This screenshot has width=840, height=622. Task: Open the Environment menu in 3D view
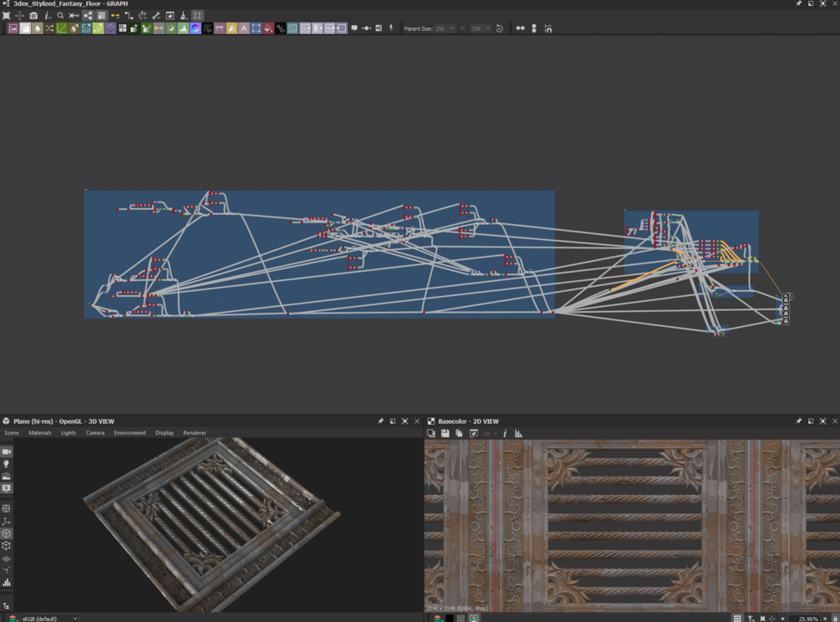[130, 433]
